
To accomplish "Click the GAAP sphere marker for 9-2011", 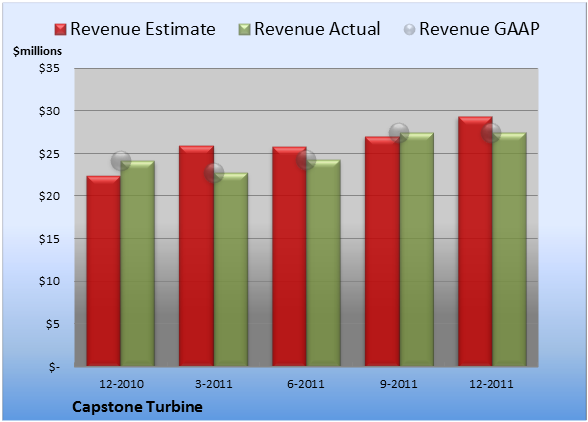I will pos(399,132).
